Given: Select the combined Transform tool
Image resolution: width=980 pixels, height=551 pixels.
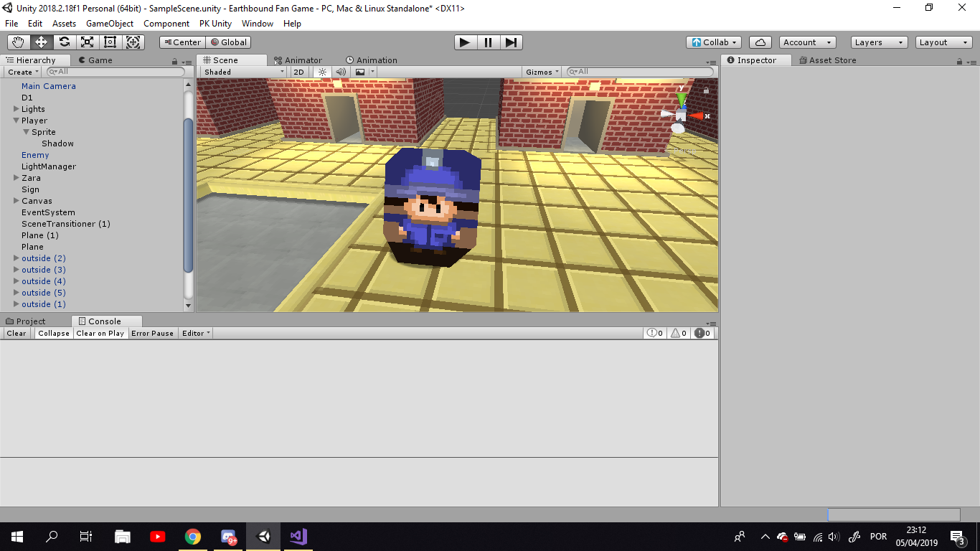Looking at the screenshot, I should pyautogui.click(x=133, y=42).
